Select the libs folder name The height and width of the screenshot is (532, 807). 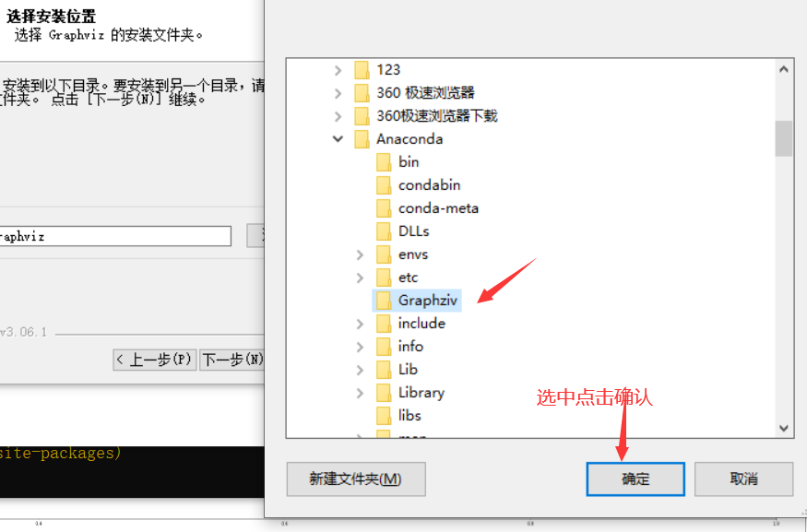409,416
